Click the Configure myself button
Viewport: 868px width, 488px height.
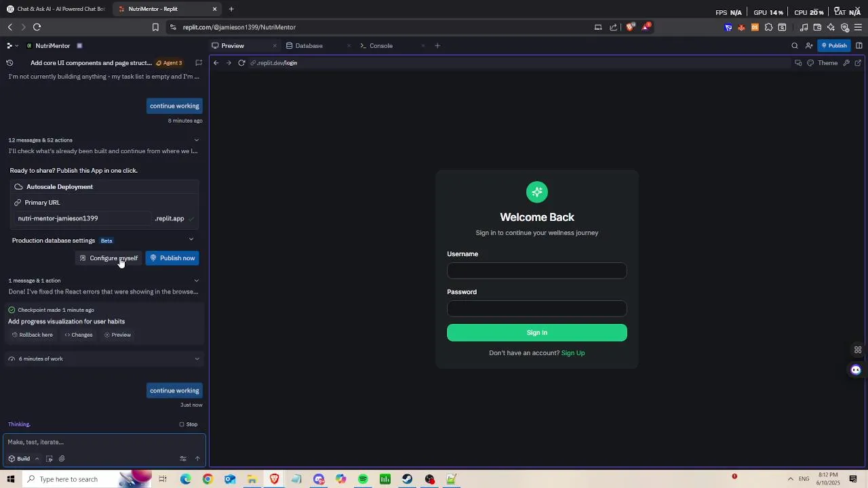click(x=108, y=258)
